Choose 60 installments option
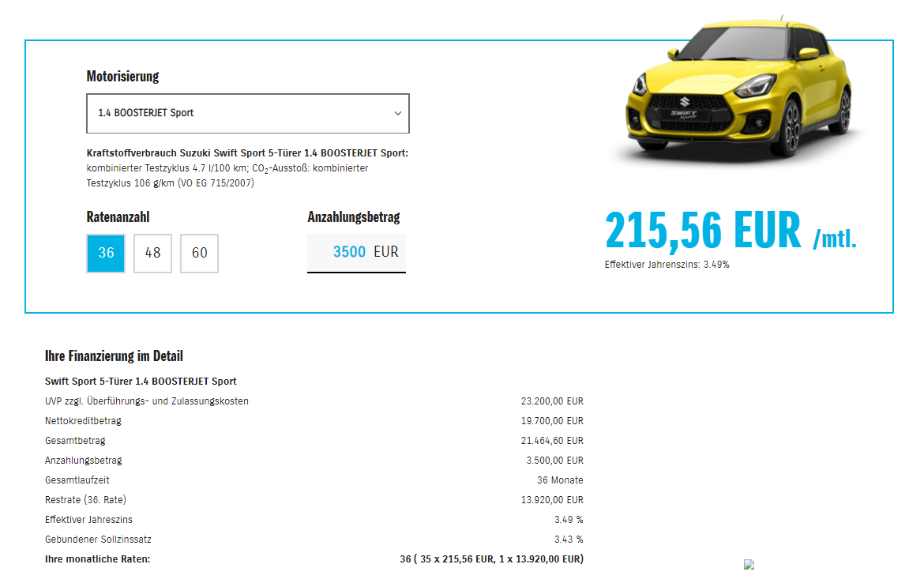 (199, 254)
